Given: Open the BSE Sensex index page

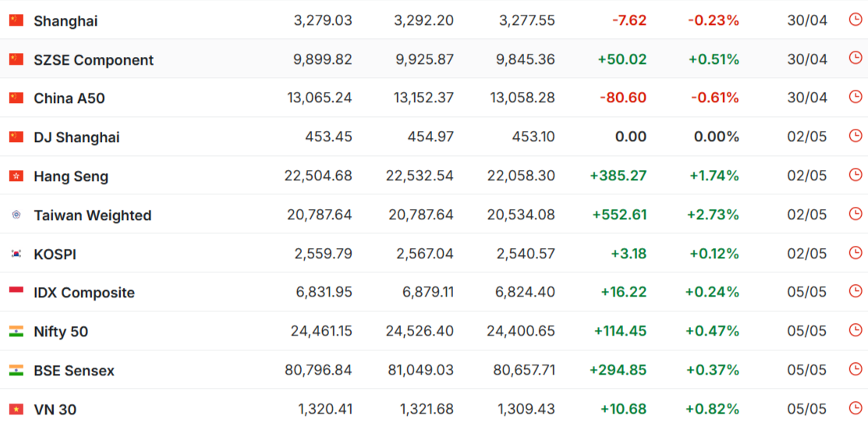Looking at the screenshot, I should [x=74, y=371].
